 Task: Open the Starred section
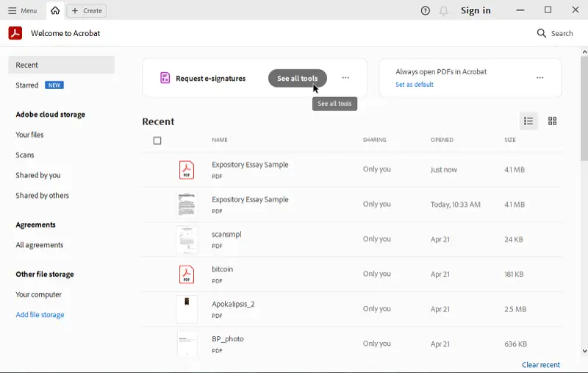[27, 85]
